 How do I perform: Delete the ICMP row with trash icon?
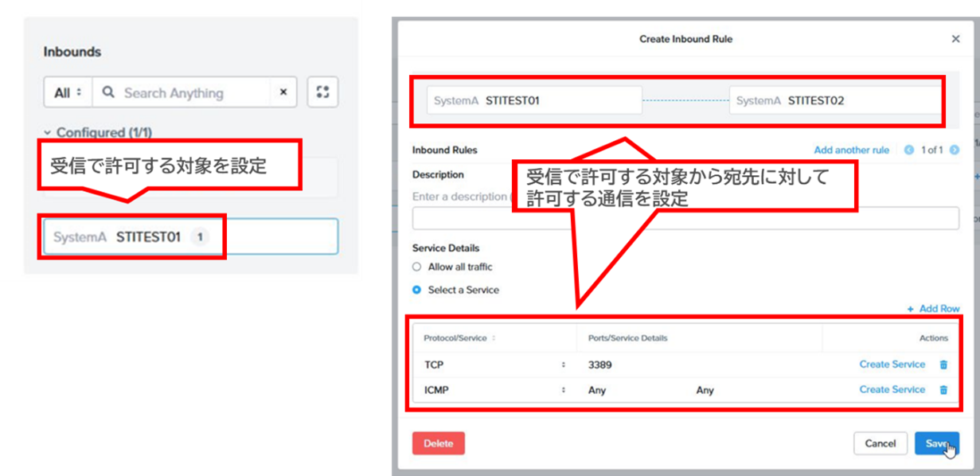point(944,390)
